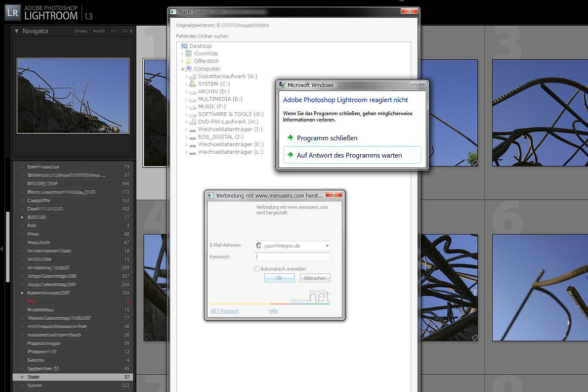Choose Auf Antwort des Programms warten
The image size is (588, 392).
click(x=352, y=155)
